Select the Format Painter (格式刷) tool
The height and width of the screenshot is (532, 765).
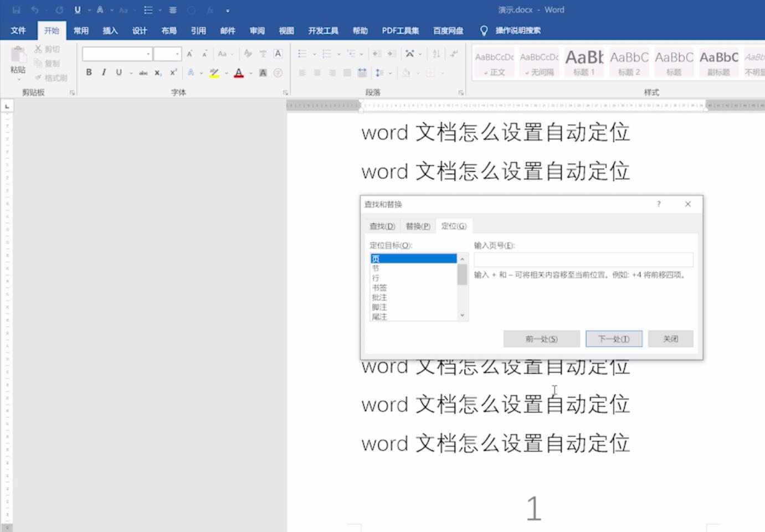coord(50,78)
